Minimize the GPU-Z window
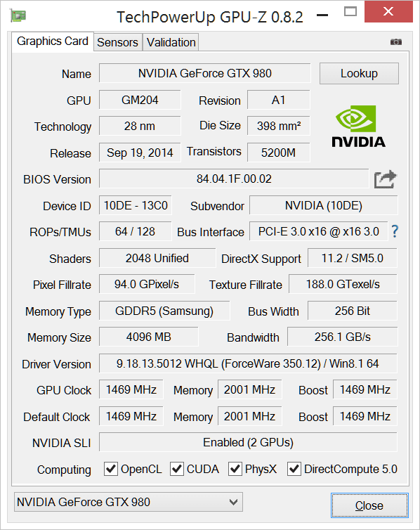The image size is (420, 530). point(322,15)
